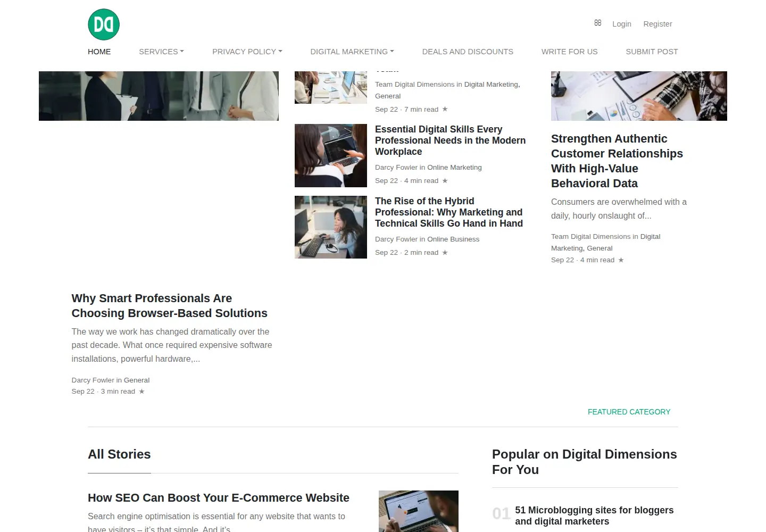Click the 'Sep 22 · 3 min read' text
Viewport: 766px width, 532px height.
pyautogui.click(x=103, y=391)
